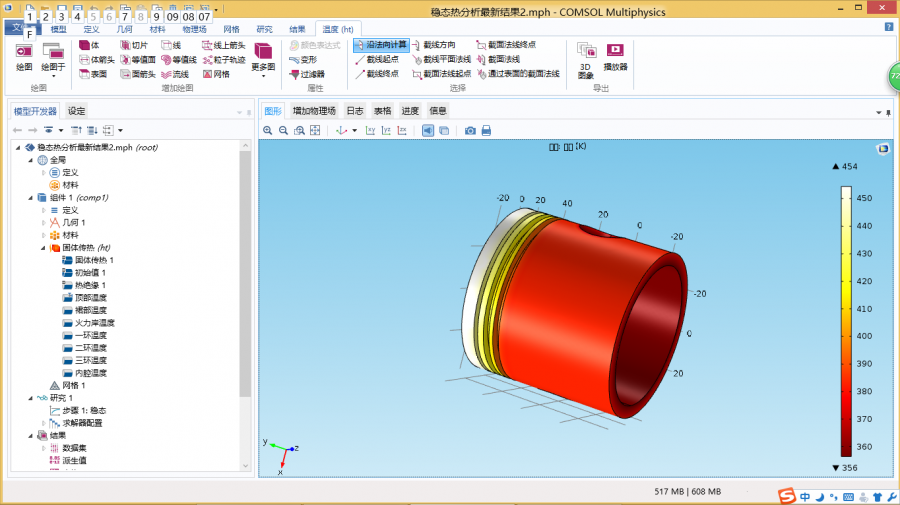Activate the zoom box tool
Viewport: 900px width, 505px height.
pyautogui.click(x=299, y=131)
